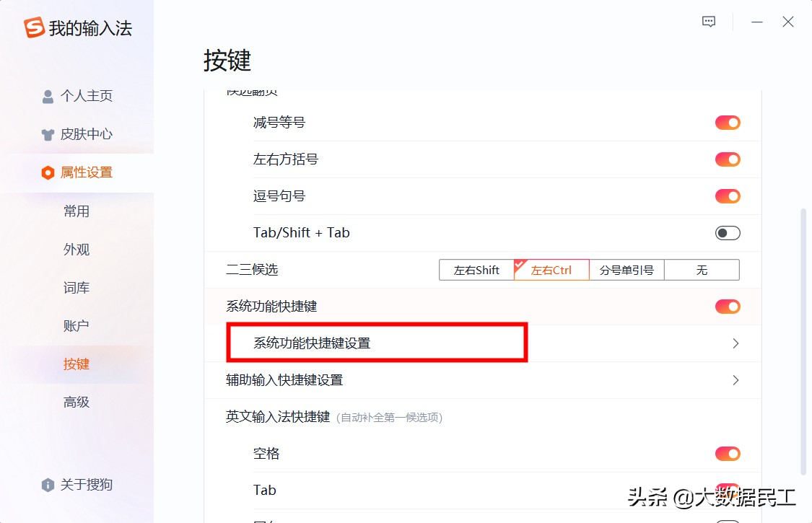Open 皮肤中心 in sidebar
The height and width of the screenshot is (523, 812).
pos(77,134)
